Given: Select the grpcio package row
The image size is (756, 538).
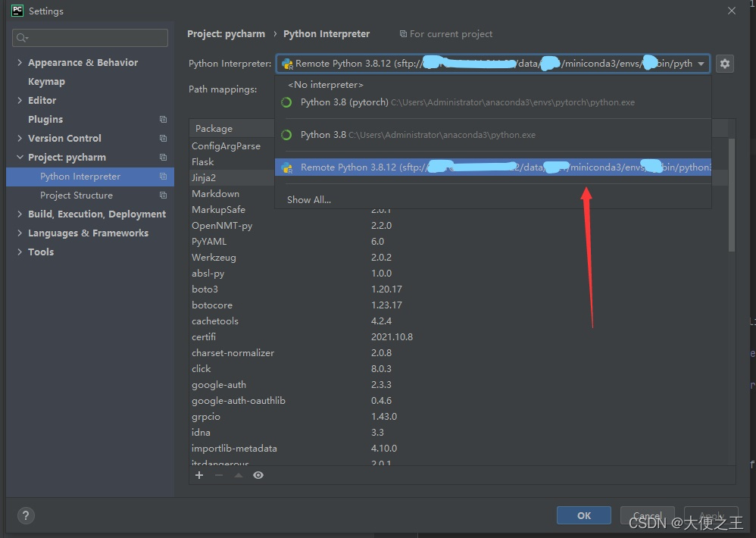Looking at the screenshot, I should (458, 417).
